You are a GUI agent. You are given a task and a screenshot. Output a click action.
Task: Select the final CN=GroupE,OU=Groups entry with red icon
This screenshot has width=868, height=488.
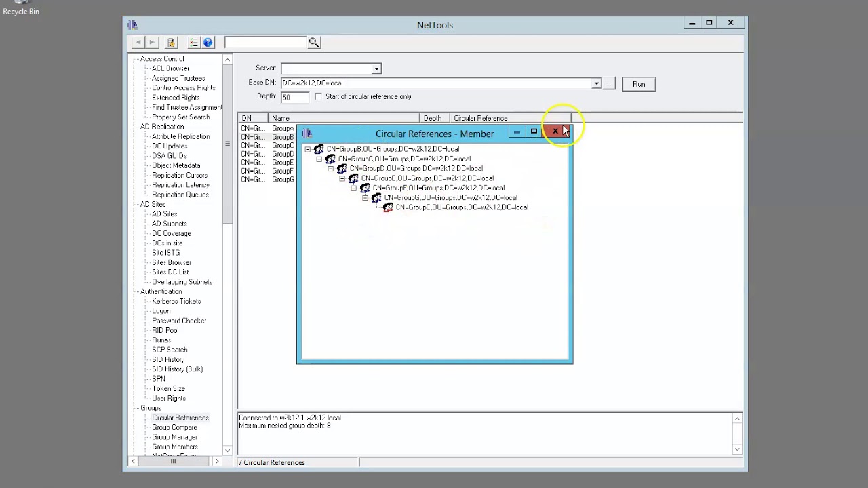click(x=462, y=207)
